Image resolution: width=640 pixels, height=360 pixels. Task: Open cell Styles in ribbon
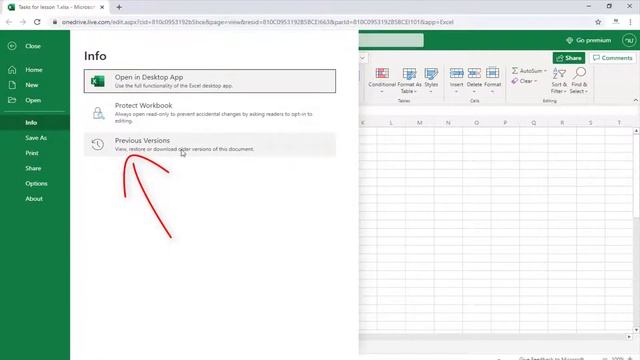431,80
